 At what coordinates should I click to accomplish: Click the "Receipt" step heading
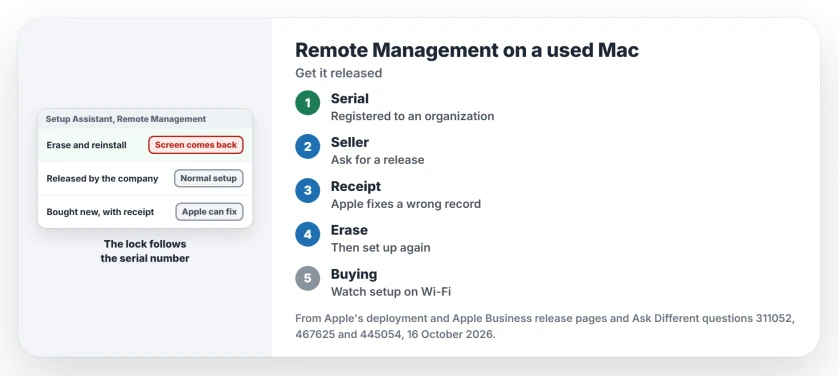[x=356, y=186]
